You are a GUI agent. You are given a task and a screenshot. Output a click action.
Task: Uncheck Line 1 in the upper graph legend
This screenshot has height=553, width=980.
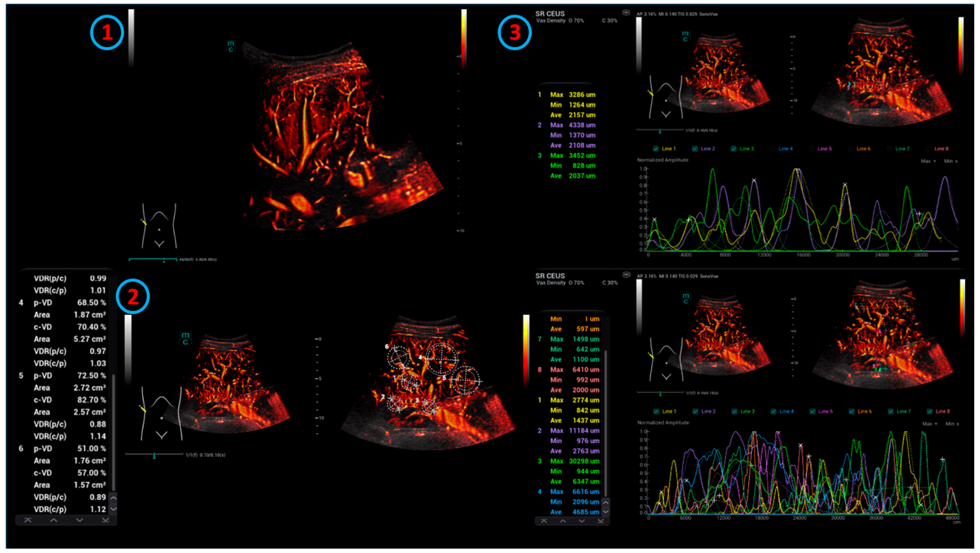click(656, 149)
